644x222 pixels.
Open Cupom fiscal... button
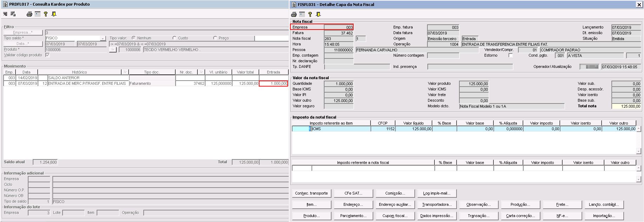[395, 216]
